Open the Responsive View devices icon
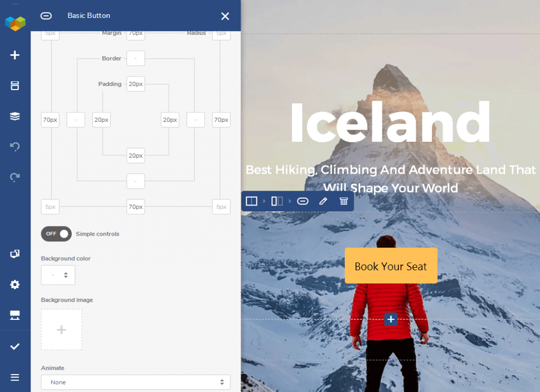 point(15,254)
